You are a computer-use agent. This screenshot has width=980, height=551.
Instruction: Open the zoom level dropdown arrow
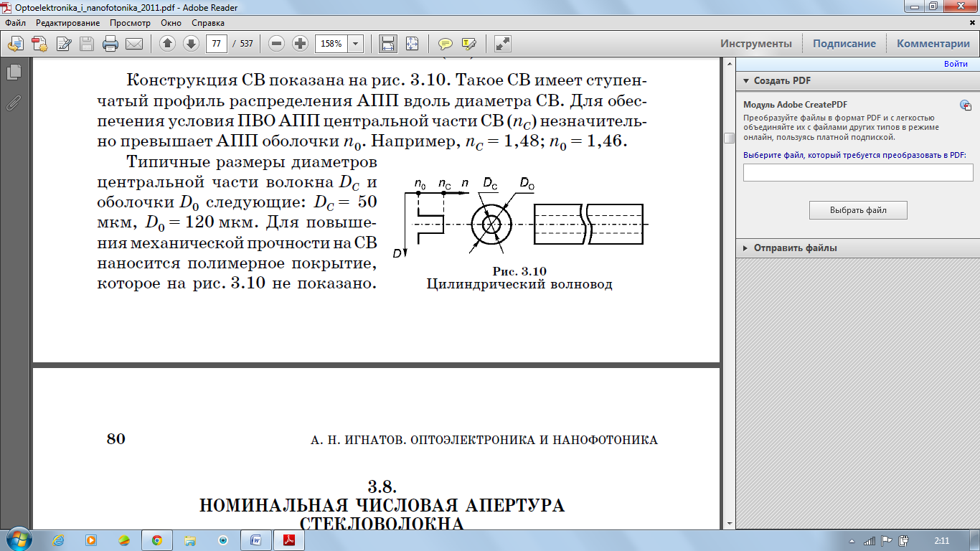click(x=355, y=44)
